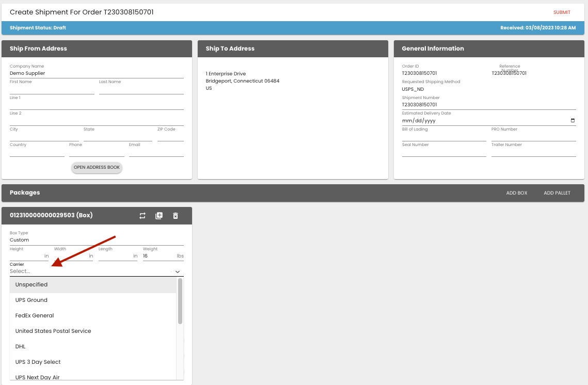Delete the box using the trash icon
588x385 pixels.
click(x=176, y=216)
